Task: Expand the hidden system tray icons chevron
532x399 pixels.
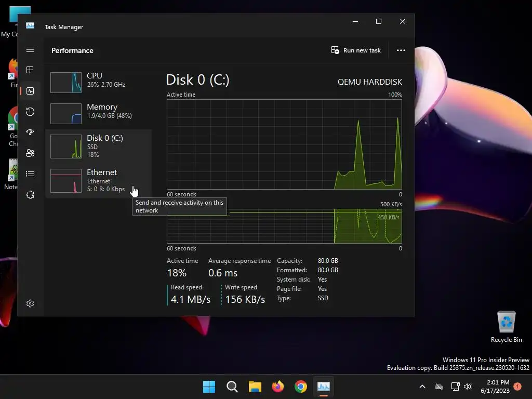Action: pyautogui.click(x=422, y=387)
